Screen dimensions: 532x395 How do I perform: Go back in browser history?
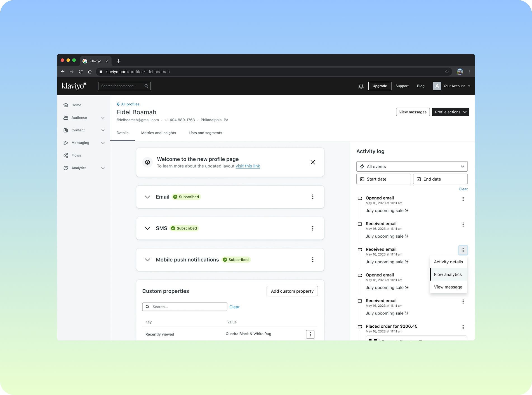pyautogui.click(x=63, y=72)
